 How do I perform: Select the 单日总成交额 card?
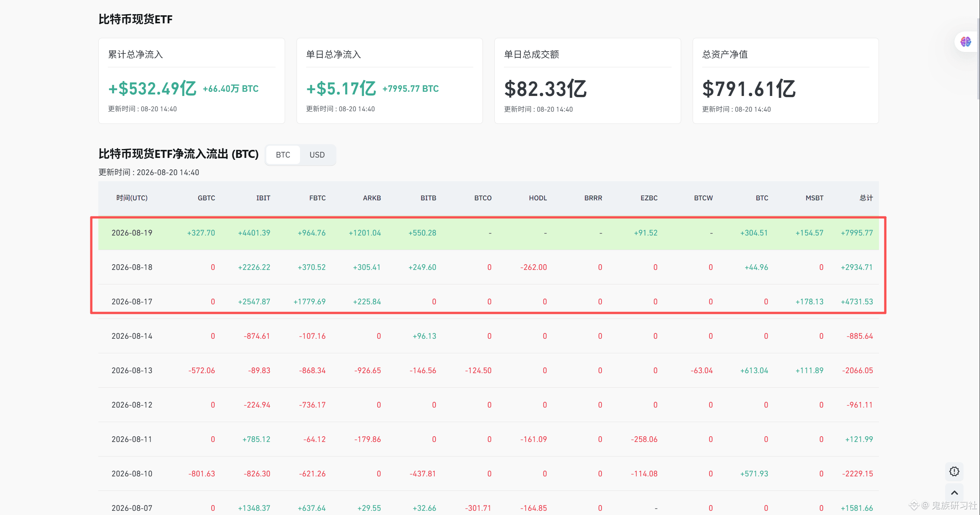click(587, 81)
